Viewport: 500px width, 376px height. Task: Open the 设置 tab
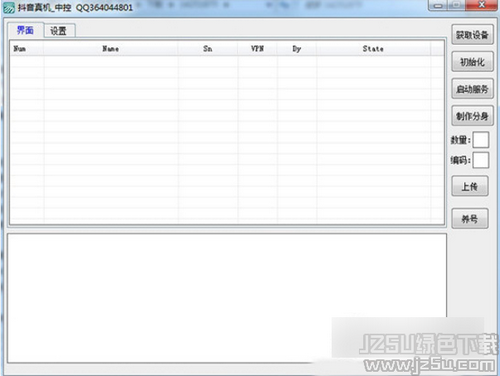(59, 31)
